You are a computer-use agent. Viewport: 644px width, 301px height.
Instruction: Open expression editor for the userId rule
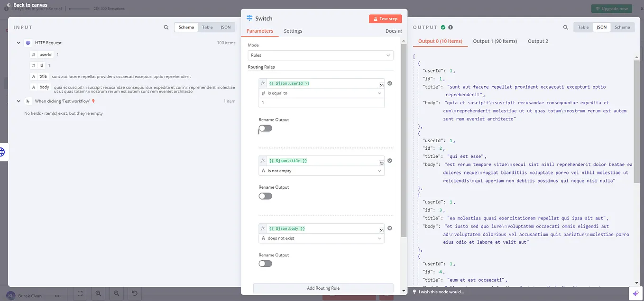tap(382, 86)
